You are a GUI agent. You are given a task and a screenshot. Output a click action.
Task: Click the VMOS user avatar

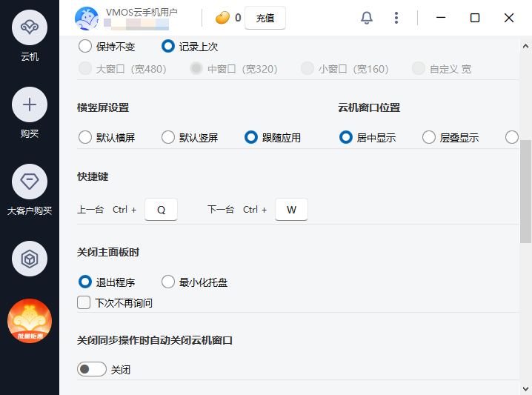coord(87,19)
